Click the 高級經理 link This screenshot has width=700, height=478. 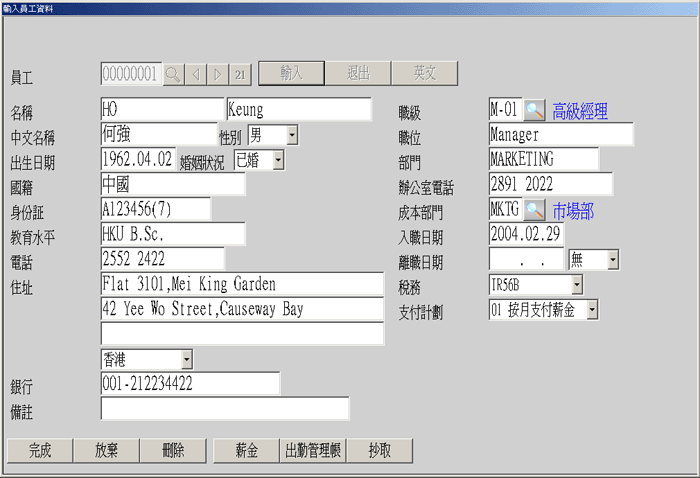[580, 111]
